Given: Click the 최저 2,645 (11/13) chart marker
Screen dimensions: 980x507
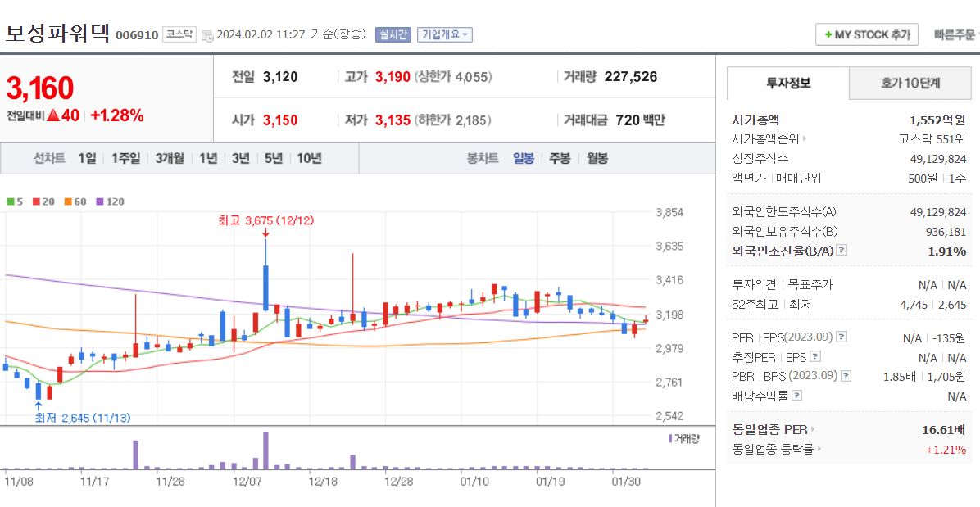Looking at the screenshot, I should click(x=83, y=417).
